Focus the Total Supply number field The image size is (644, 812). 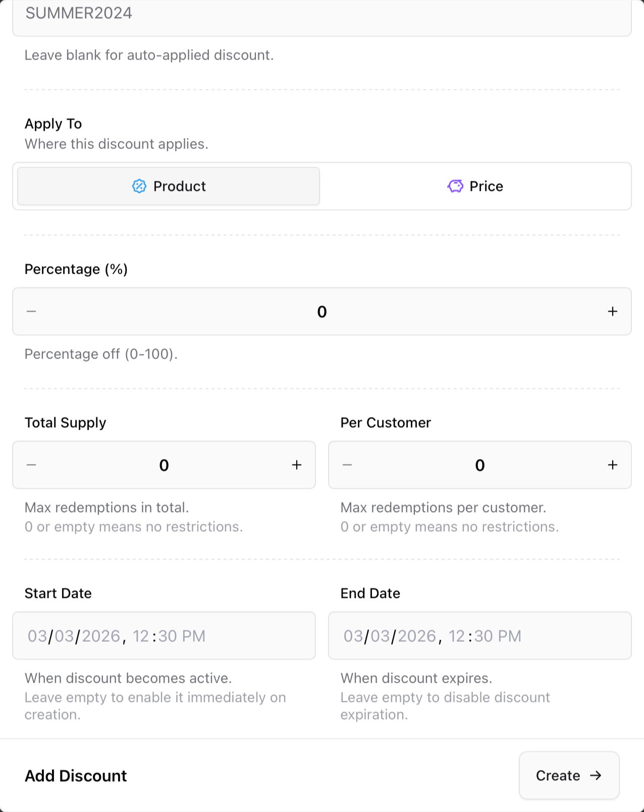click(x=164, y=465)
